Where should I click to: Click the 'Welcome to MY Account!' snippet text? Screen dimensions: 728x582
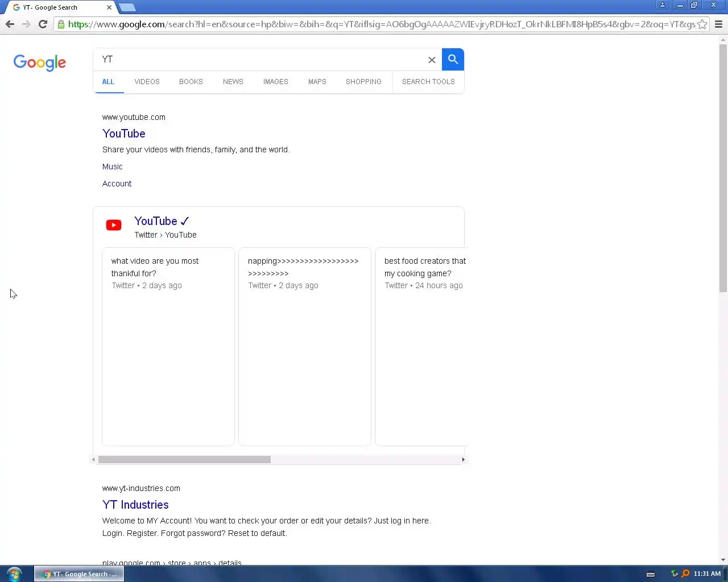[266, 527]
